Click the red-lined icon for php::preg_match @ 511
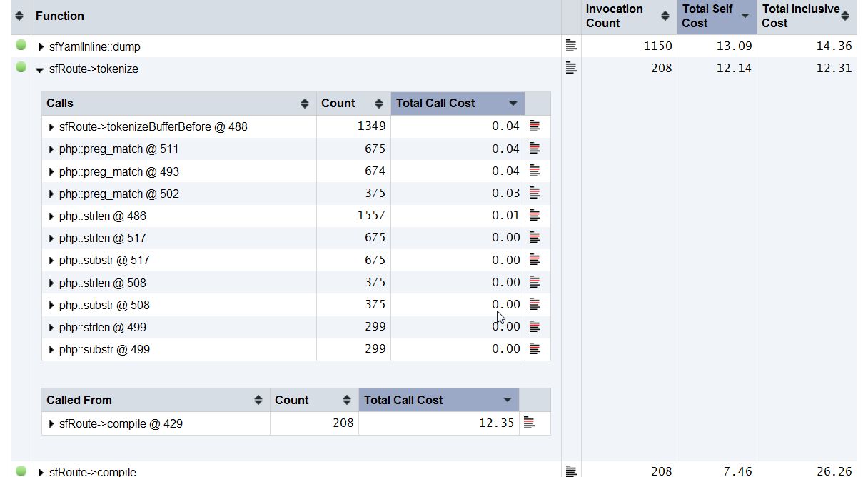Screen dimensions: 868x477 (535, 149)
